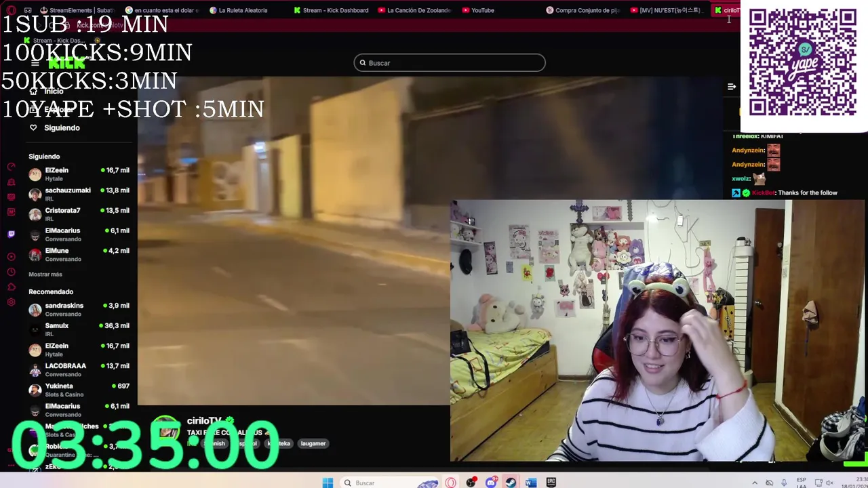Open ElMune channel in Siguiendo list
This screenshot has width=868, height=488.
[79, 255]
